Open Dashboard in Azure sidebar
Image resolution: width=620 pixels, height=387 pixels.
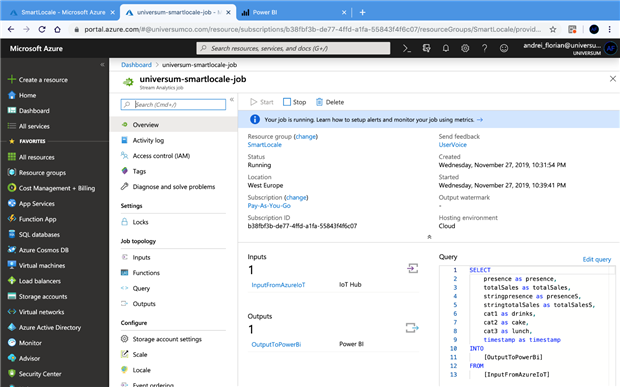(29, 111)
